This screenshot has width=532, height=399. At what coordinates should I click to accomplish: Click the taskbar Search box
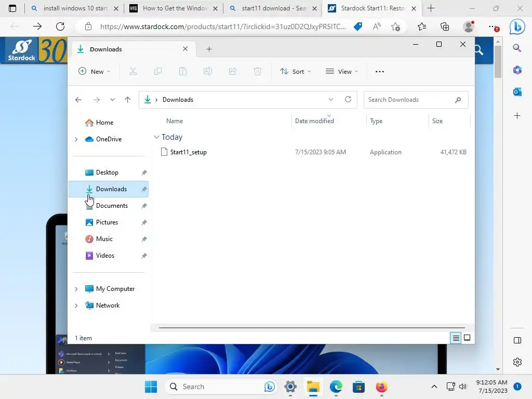(x=220, y=387)
